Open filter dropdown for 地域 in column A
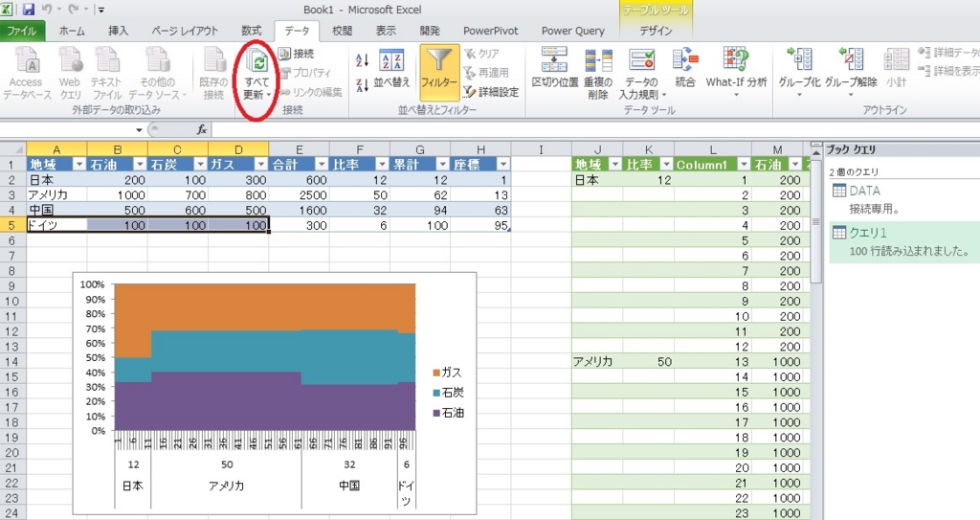 pyautogui.click(x=79, y=165)
